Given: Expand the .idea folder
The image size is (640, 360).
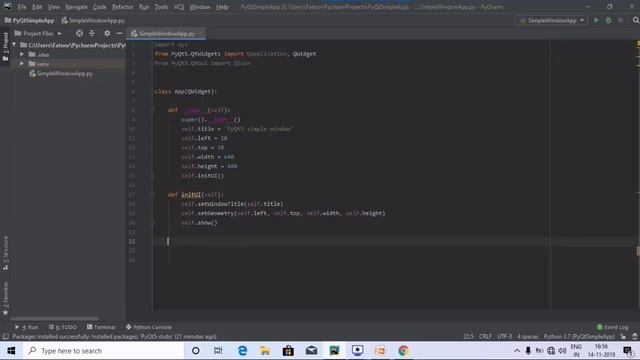Looking at the screenshot, I should [x=22, y=54].
